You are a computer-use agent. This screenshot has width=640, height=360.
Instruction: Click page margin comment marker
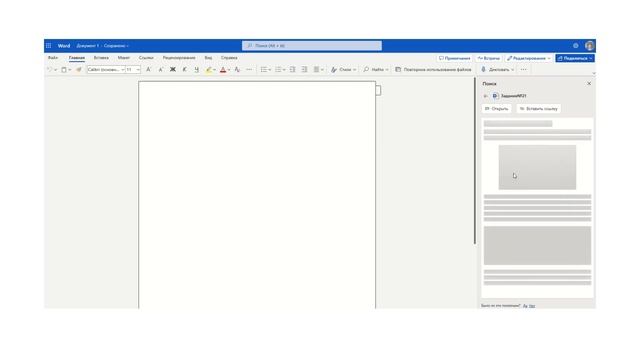tap(378, 90)
